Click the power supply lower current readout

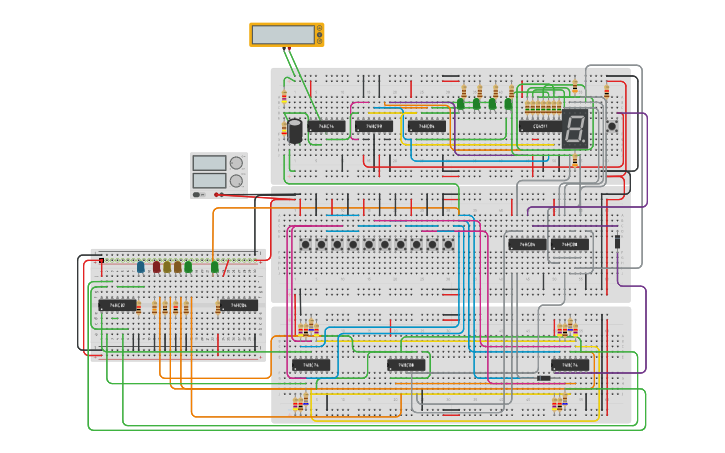coord(209,181)
